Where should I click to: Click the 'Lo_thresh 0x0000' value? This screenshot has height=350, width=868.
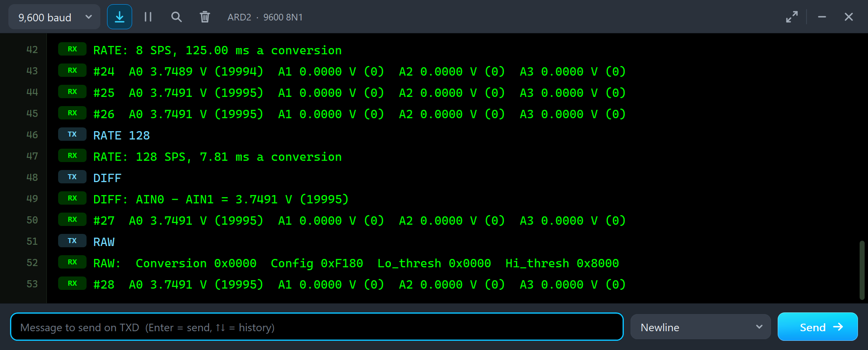[x=434, y=264]
